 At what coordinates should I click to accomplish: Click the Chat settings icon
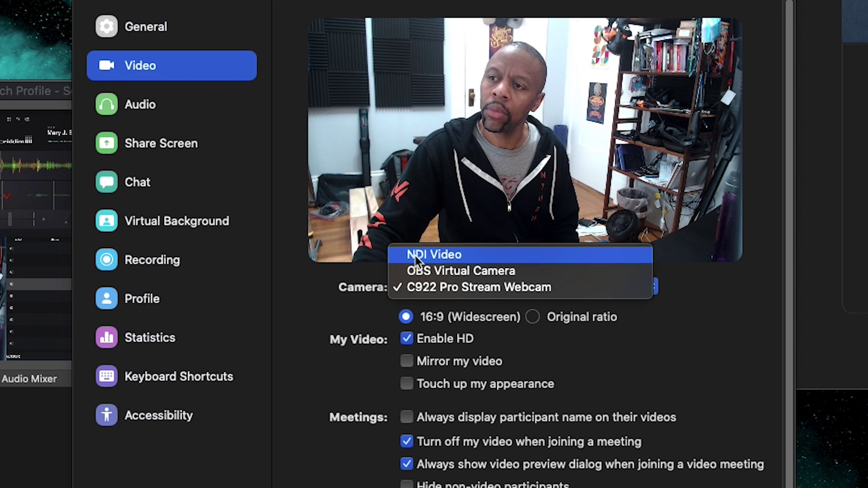[107, 183]
